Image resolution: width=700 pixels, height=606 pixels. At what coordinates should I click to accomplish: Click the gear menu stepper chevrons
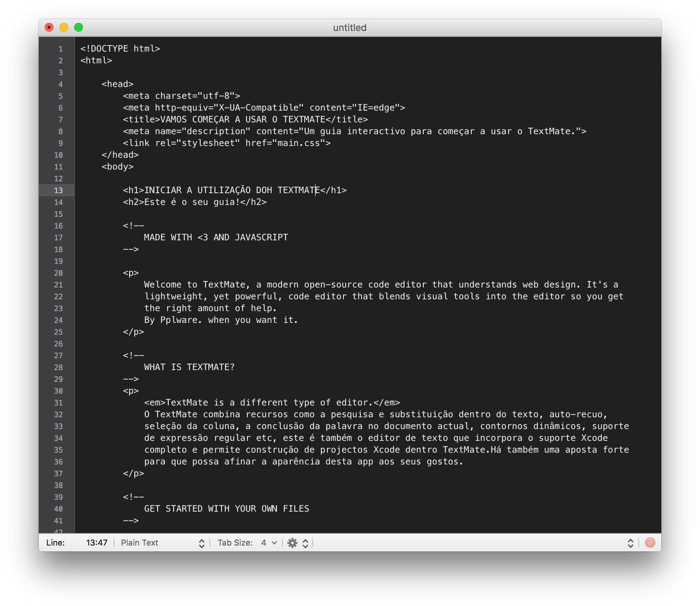[305, 543]
